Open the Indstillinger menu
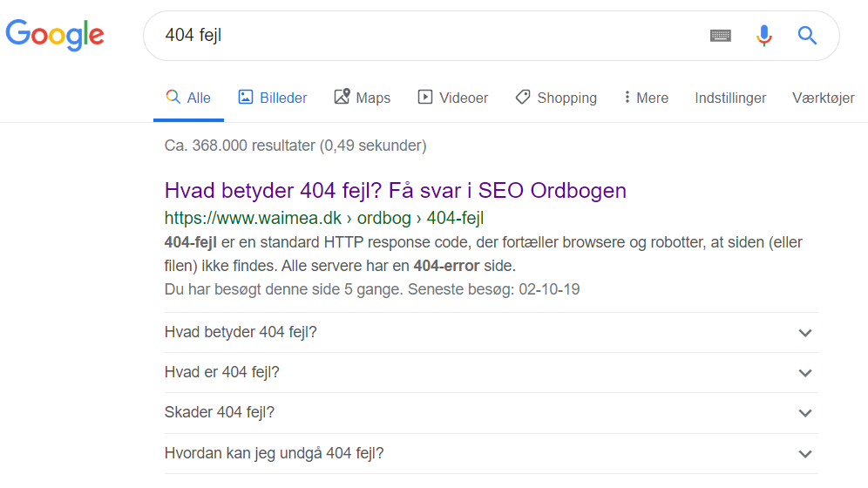868x488 pixels. point(730,98)
